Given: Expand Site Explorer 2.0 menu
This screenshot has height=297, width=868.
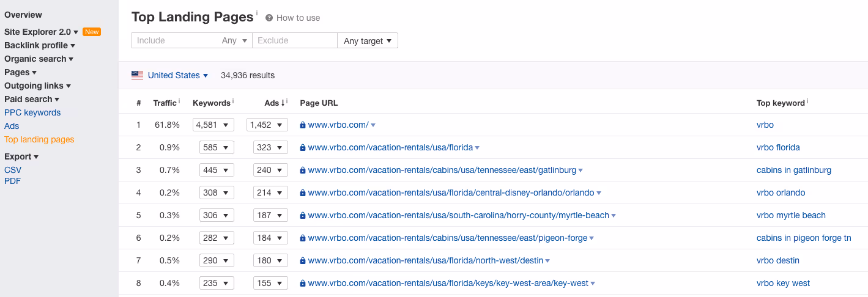Looking at the screenshot, I should coord(42,32).
